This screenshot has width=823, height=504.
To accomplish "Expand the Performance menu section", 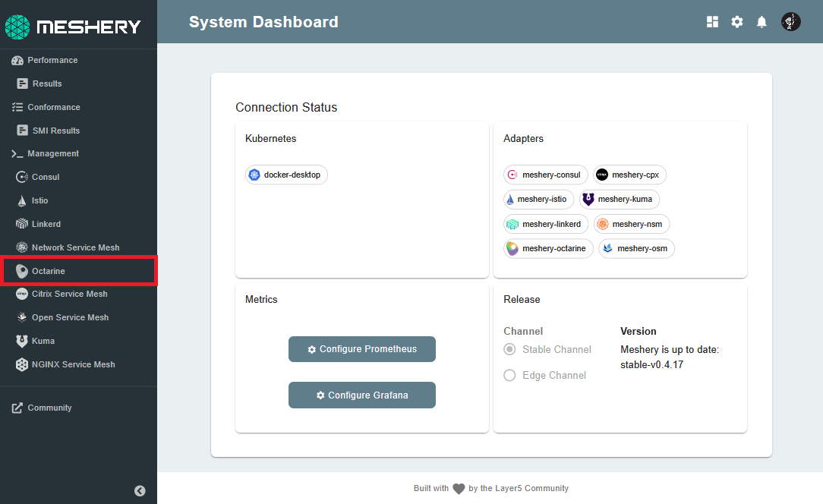I will [52, 61].
